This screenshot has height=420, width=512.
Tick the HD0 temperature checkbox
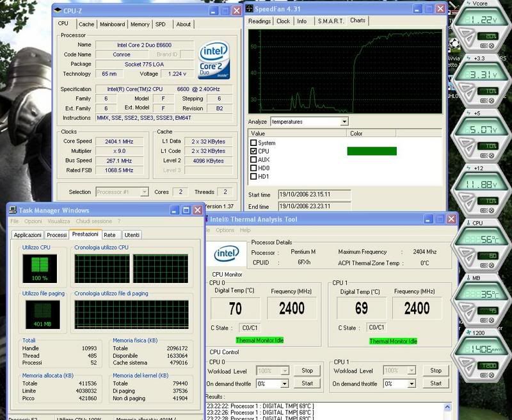tap(254, 168)
